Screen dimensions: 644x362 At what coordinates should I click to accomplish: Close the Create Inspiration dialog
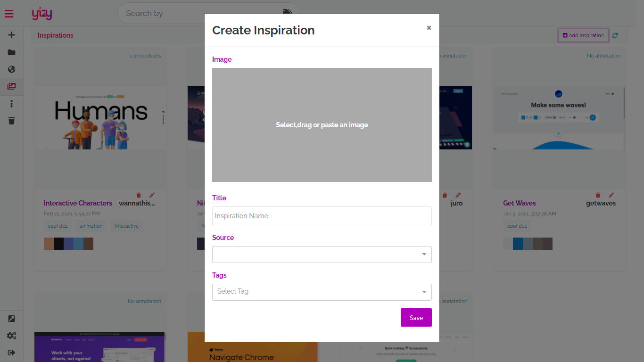coord(429,28)
